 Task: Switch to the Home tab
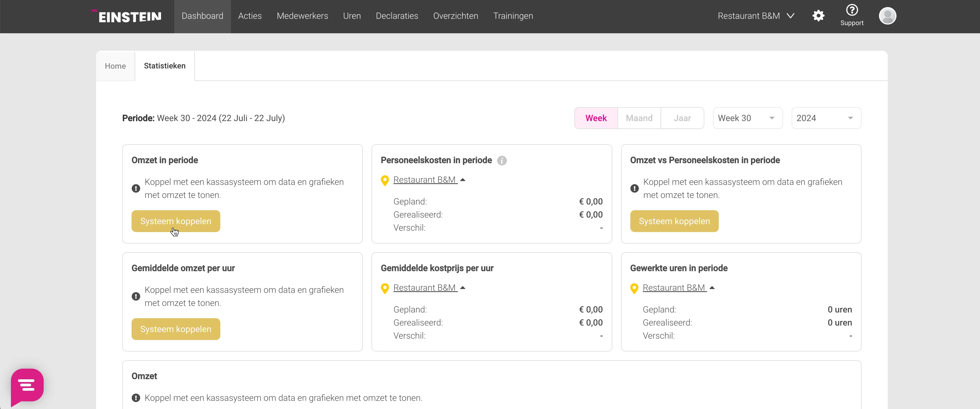click(115, 66)
